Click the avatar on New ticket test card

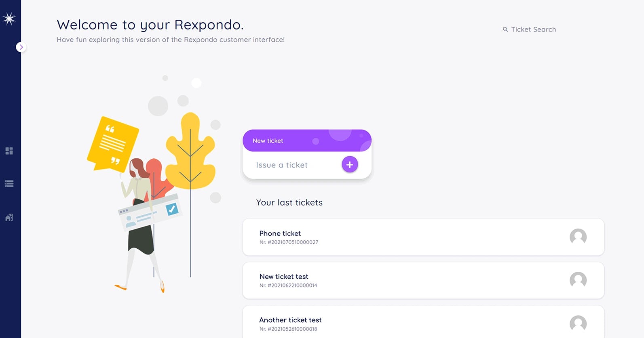pos(578,280)
